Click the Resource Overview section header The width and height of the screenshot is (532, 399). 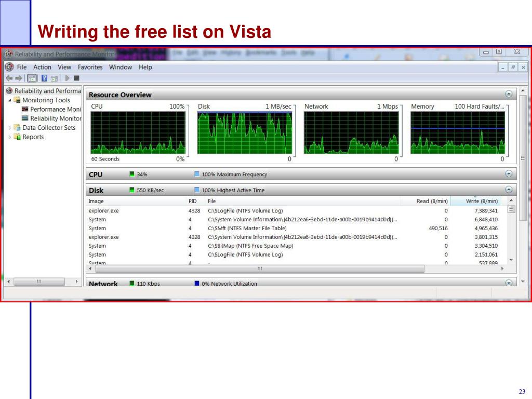[x=301, y=95]
